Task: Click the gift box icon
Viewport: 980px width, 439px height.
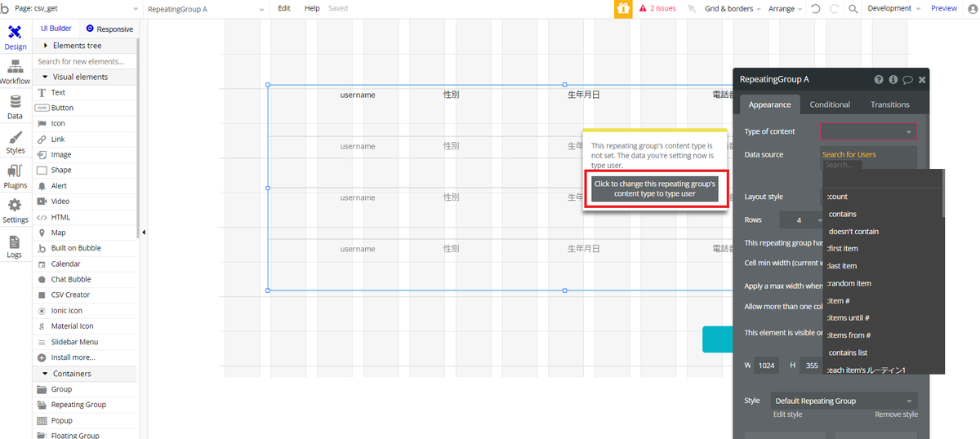Action: click(x=623, y=8)
